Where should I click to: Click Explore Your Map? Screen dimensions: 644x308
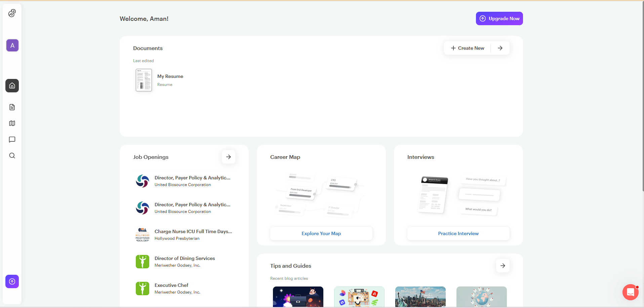(x=321, y=233)
